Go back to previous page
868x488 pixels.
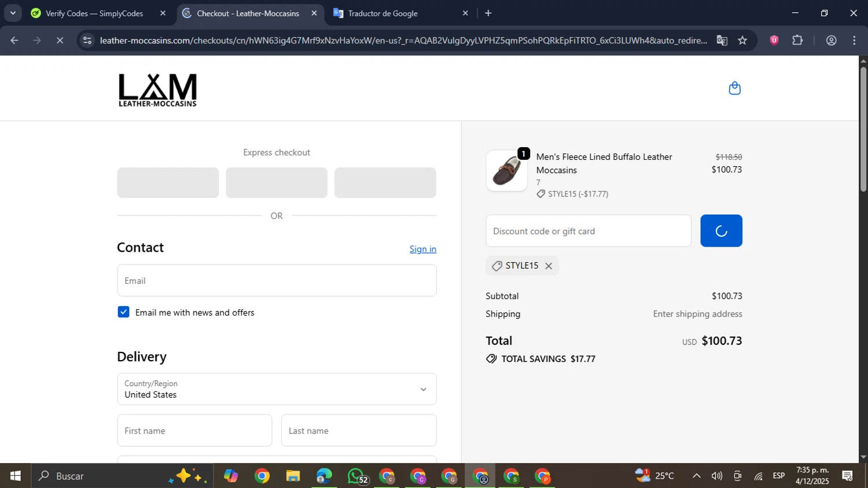14,41
